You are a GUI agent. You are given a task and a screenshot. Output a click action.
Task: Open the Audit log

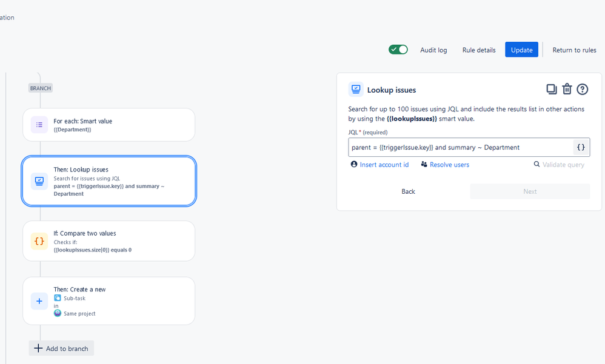click(x=433, y=50)
